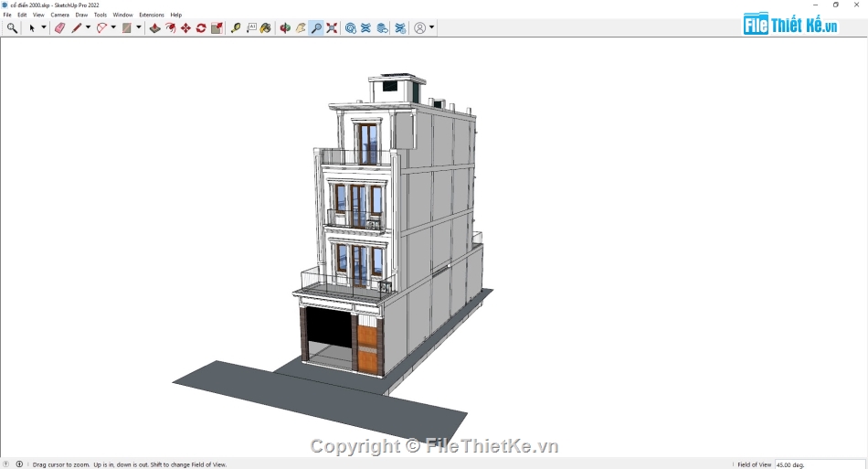868x469 pixels.
Task: Select the Pan hand tool
Action: point(301,27)
